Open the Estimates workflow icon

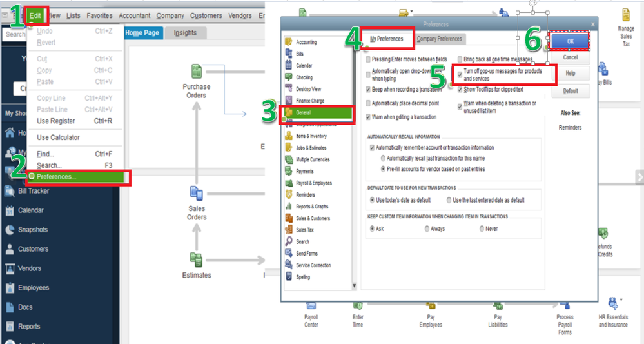[197, 259]
